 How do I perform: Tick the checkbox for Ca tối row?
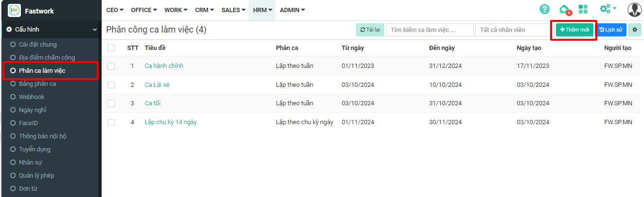coord(111,103)
